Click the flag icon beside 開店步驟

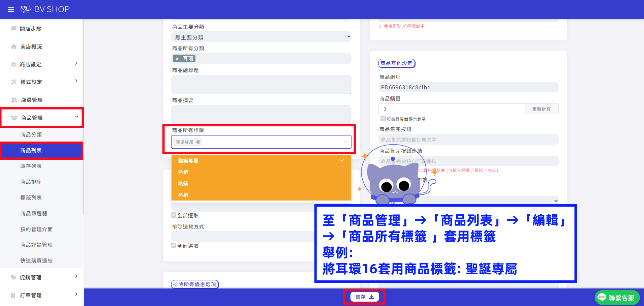(x=13, y=29)
